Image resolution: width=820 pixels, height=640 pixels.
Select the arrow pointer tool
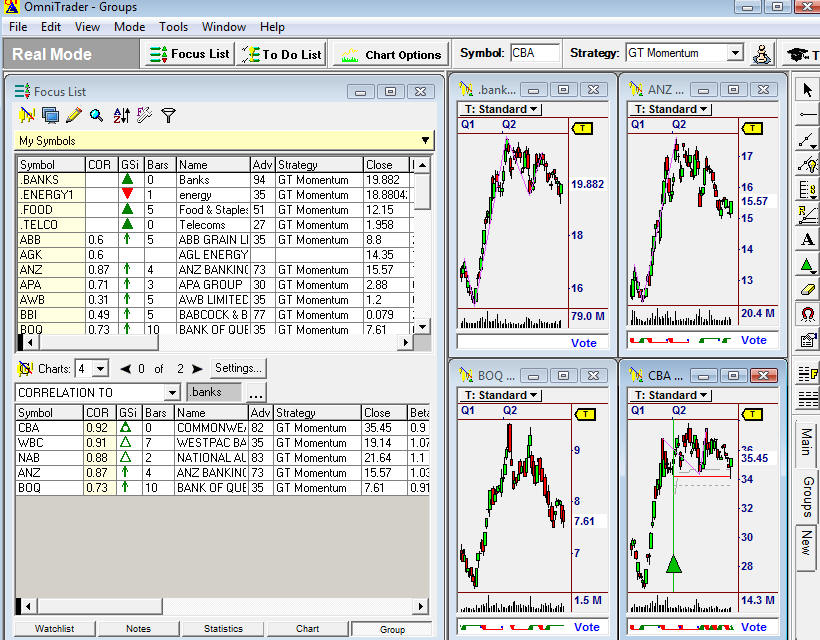[807, 90]
